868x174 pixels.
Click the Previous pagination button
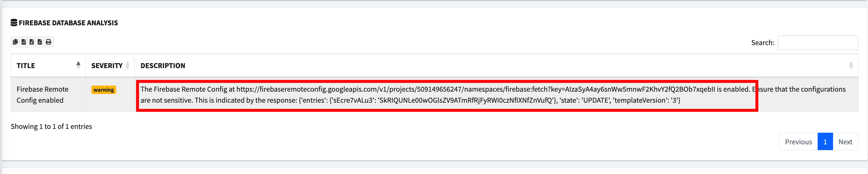coord(798,142)
